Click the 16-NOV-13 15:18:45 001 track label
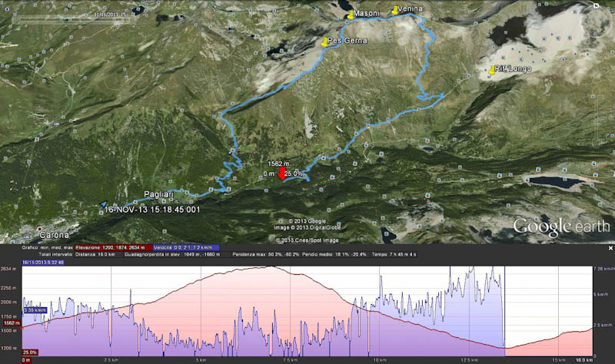Screen dimensions: 615x364 tap(152, 210)
